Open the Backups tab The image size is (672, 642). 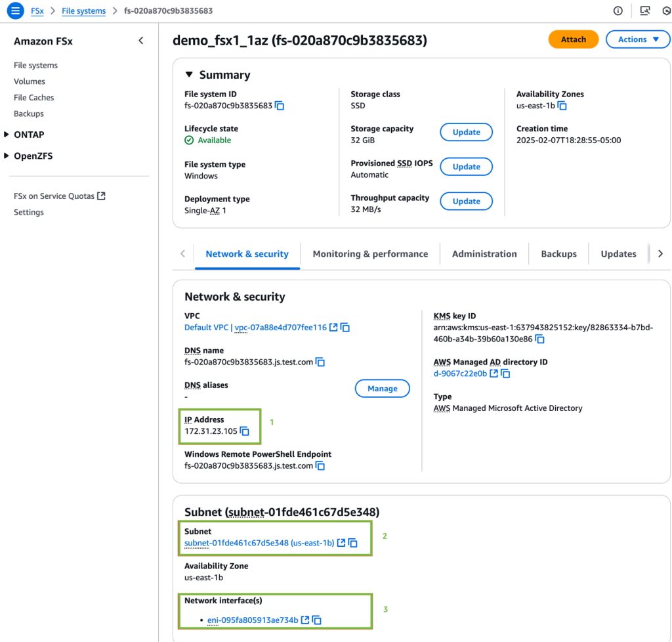tap(559, 253)
